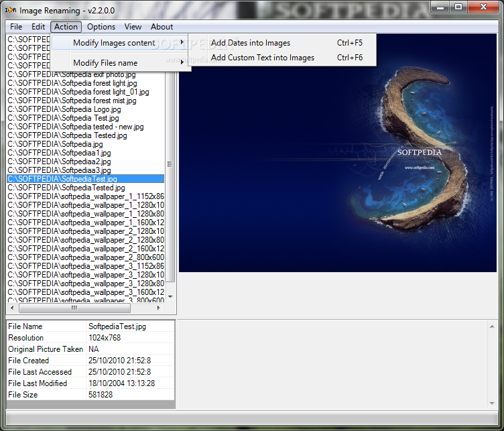
Task: Select Softpedia Test.jpg file
Action: [86, 118]
